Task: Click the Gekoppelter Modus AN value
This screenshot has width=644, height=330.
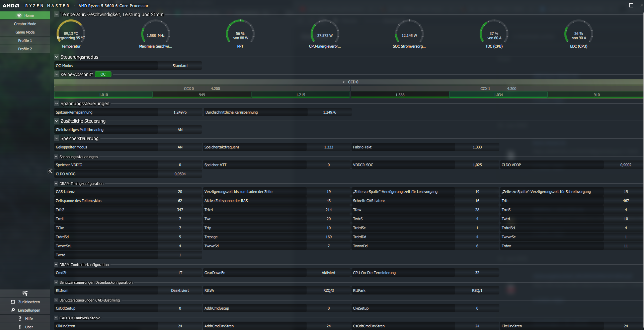Action: click(x=180, y=147)
